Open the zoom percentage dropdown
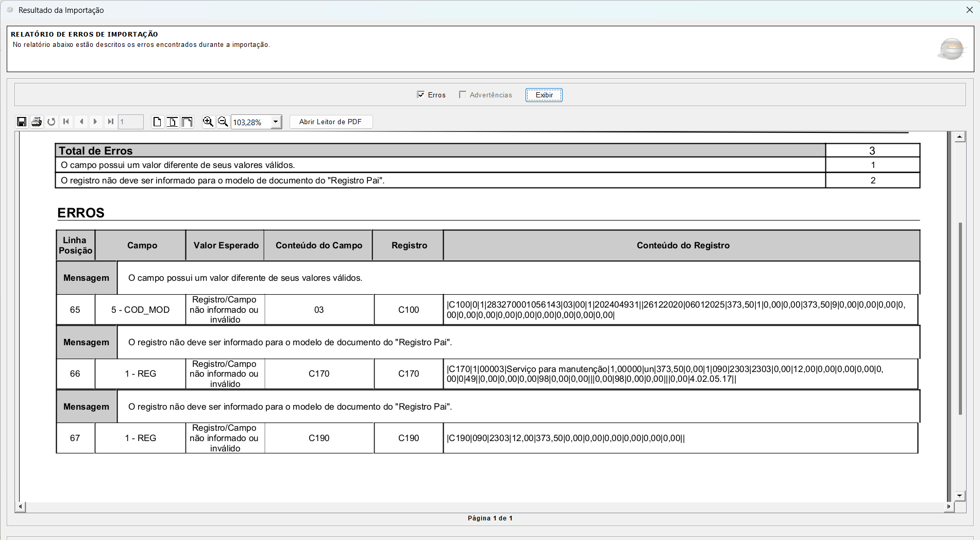 [x=276, y=122]
